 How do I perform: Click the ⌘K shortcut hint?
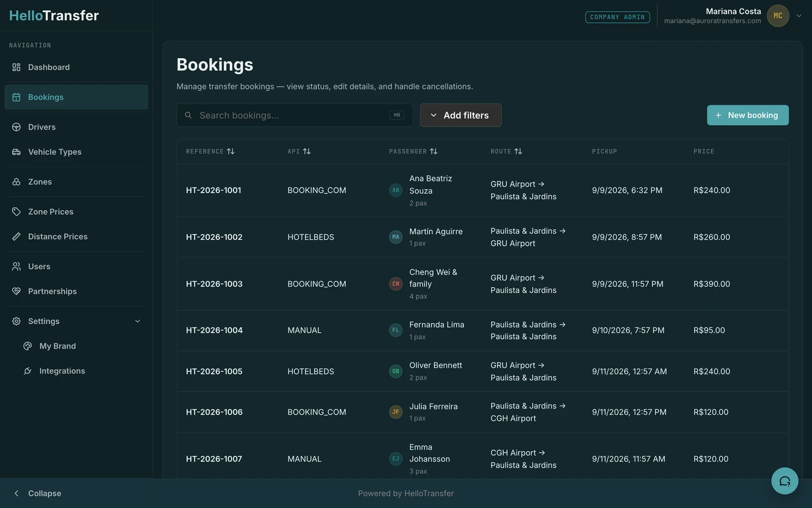(397, 115)
